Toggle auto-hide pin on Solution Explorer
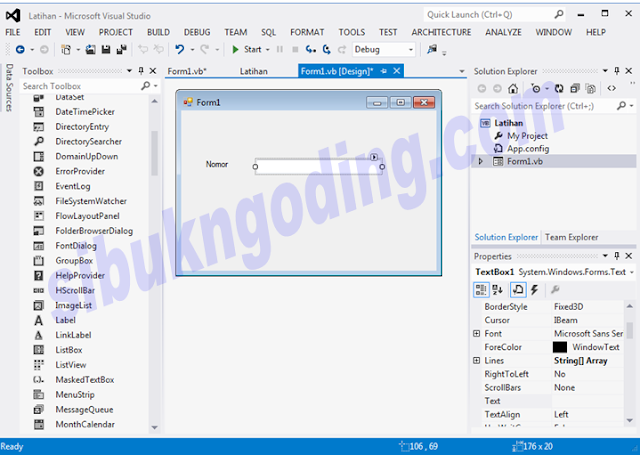 [x=617, y=71]
